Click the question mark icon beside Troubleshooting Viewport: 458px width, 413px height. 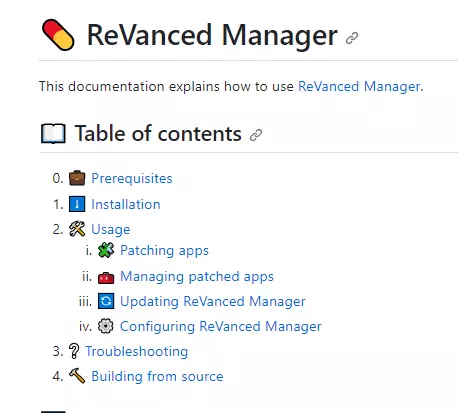click(x=74, y=351)
